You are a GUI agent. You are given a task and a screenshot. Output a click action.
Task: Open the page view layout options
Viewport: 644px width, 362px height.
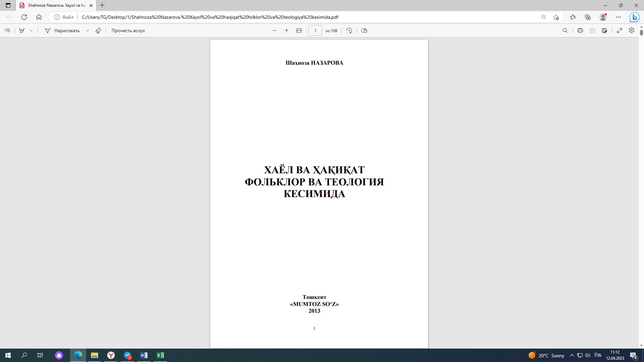(364, 31)
